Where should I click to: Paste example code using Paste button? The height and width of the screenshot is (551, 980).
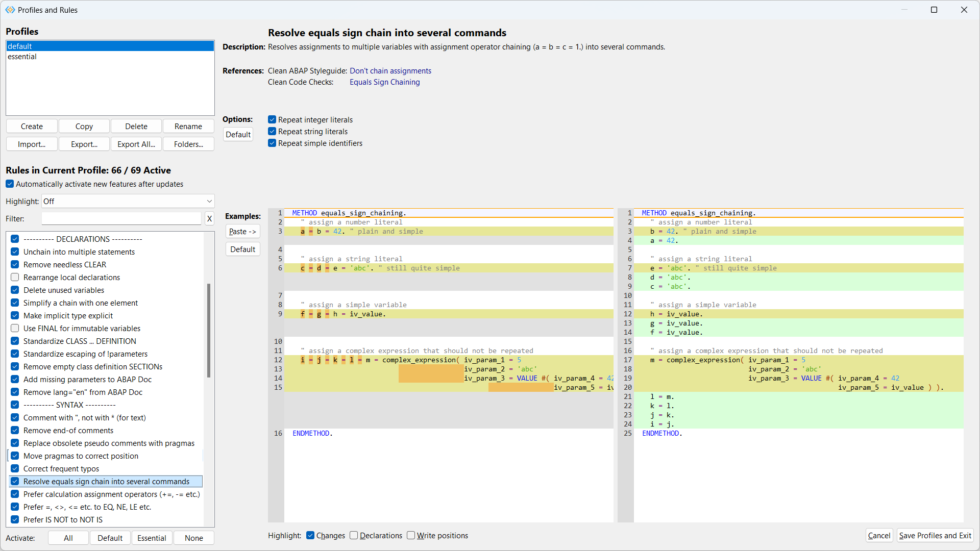click(242, 231)
